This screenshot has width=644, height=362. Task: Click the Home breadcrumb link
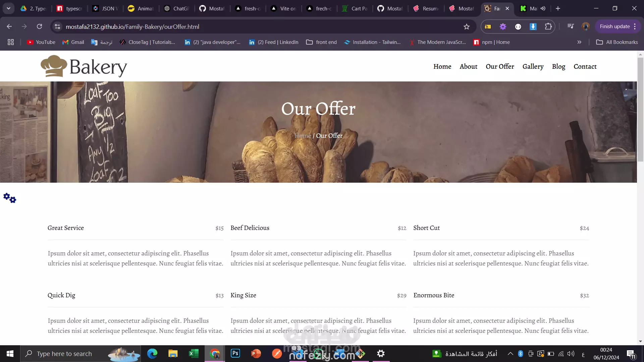[303, 136]
